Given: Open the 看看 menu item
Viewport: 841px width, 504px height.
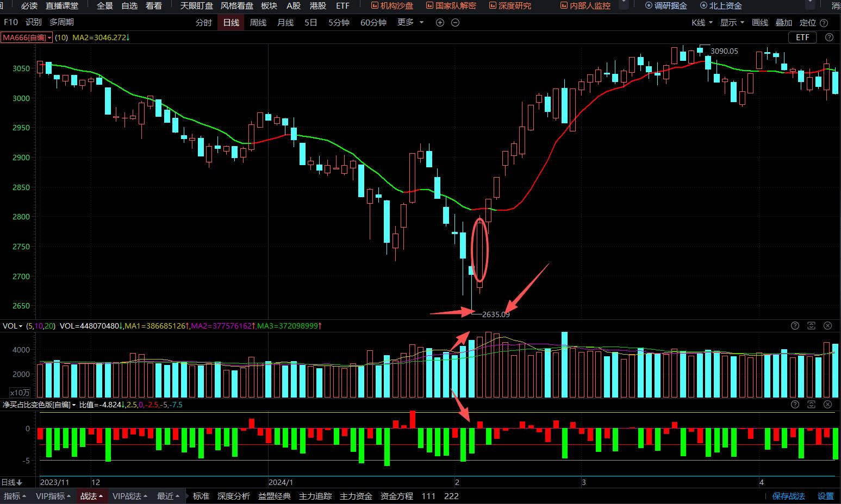Looking at the screenshot, I should click(154, 5).
